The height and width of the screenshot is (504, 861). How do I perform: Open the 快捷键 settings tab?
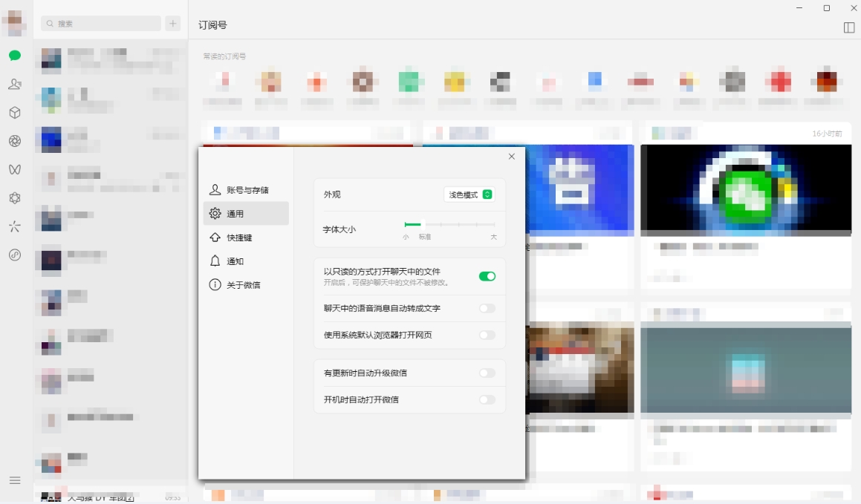246,238
